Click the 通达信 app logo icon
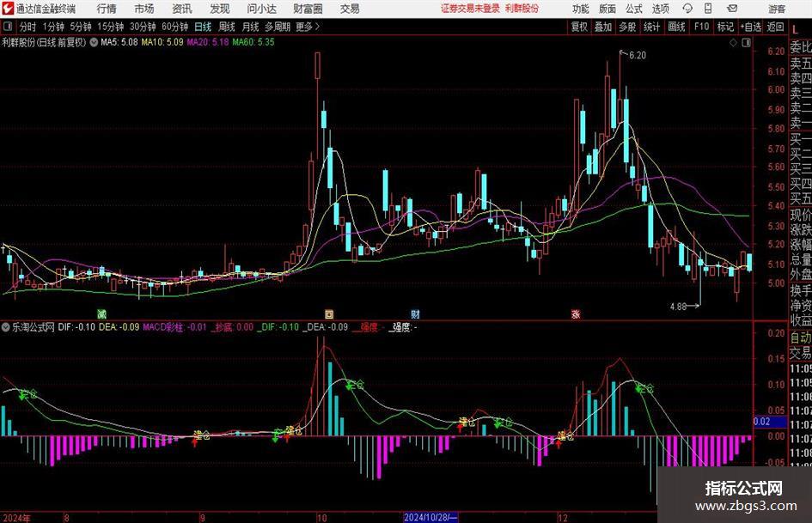The height and width of the screenshot is (523, 812). coord(8,9)
